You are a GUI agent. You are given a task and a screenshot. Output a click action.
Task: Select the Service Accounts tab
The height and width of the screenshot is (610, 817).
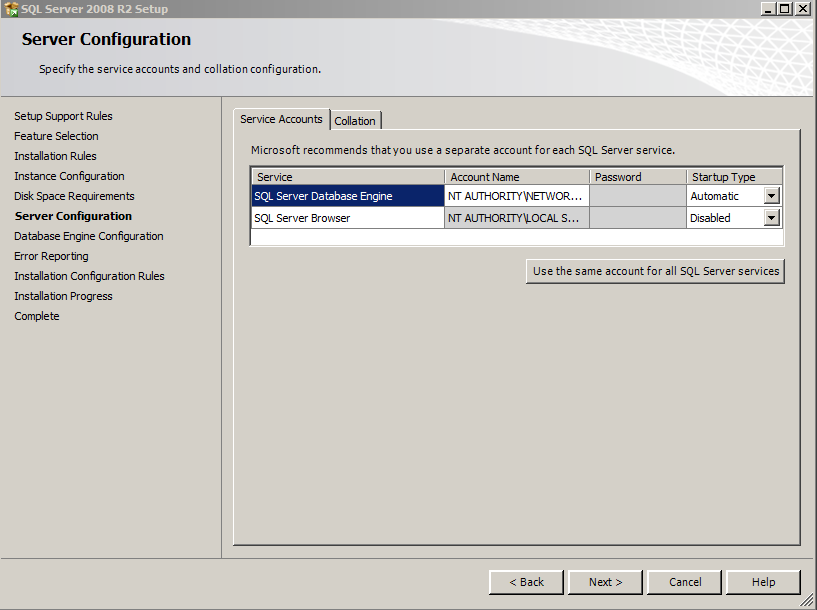pyautogui.click(x=281, y=119)
